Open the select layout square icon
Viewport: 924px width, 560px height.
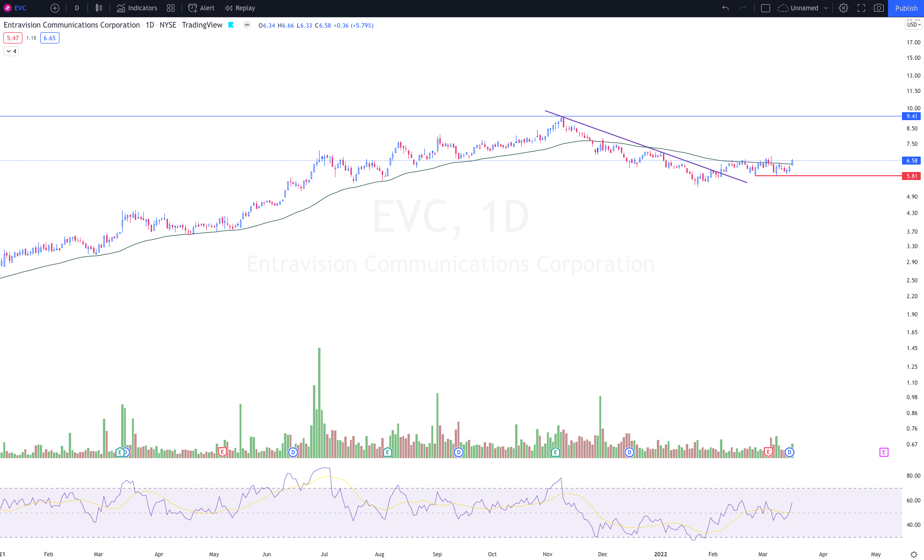(765, 8)
